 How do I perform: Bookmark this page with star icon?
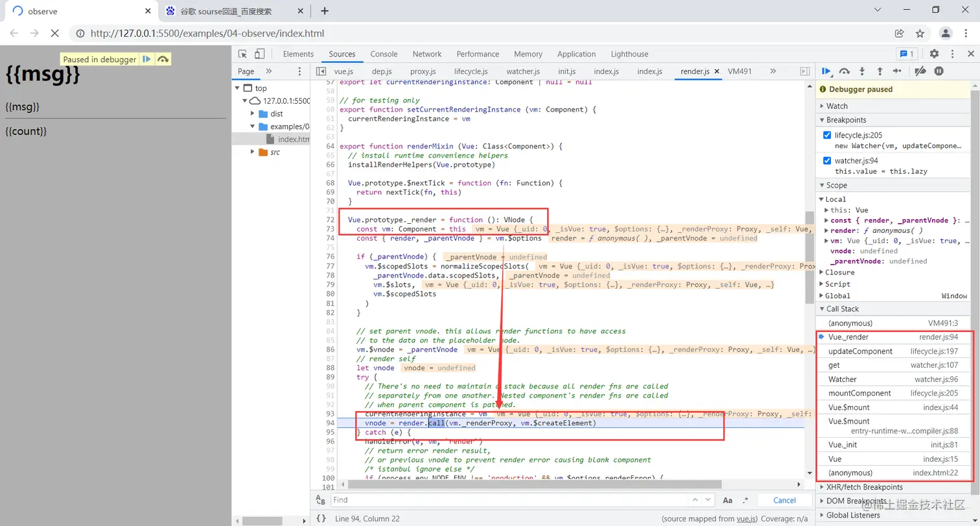point(920,33)
